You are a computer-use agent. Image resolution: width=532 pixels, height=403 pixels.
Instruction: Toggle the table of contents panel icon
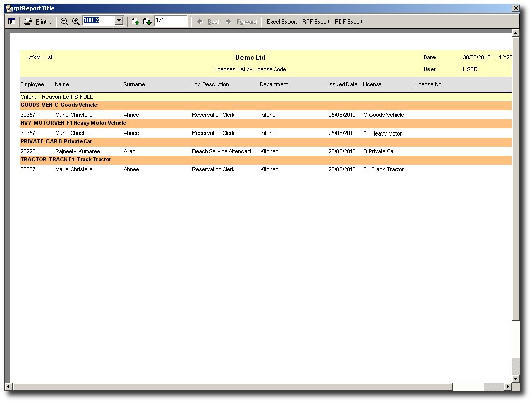tap(12, 22)
